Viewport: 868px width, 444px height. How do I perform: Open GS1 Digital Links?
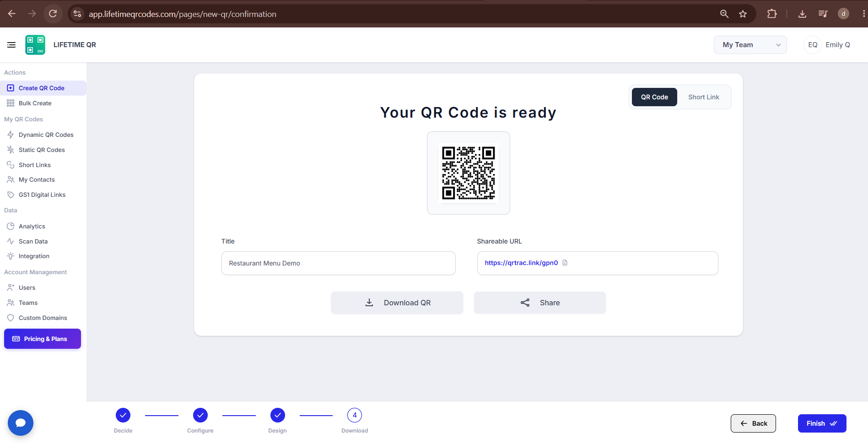point(43,195)
